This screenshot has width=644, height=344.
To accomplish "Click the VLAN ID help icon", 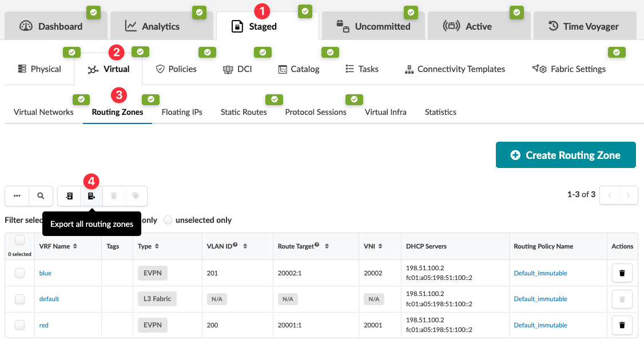I will [235, 245].
